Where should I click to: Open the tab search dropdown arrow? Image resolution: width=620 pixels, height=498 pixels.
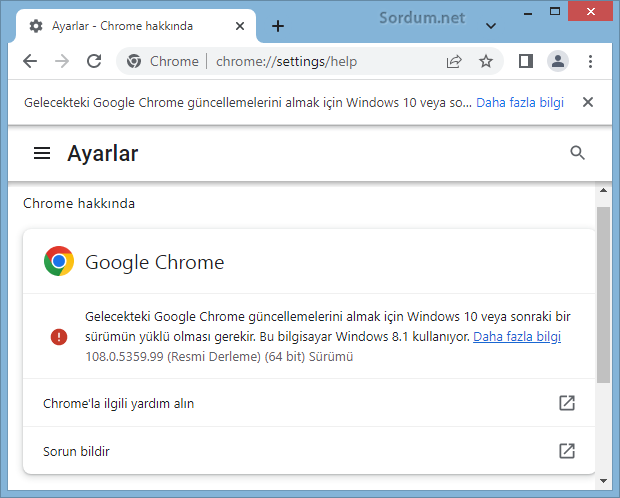tap(491, 26)
